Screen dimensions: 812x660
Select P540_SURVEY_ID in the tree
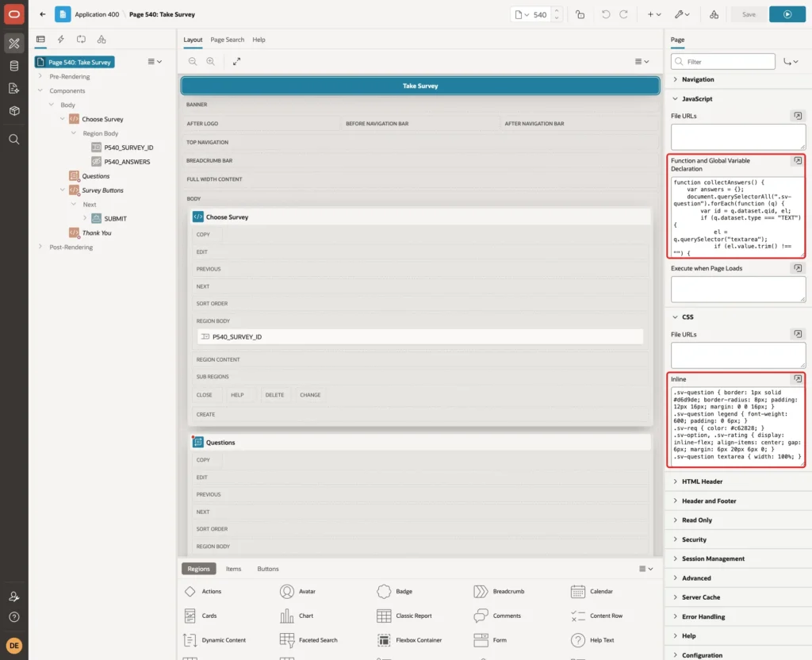128,148
